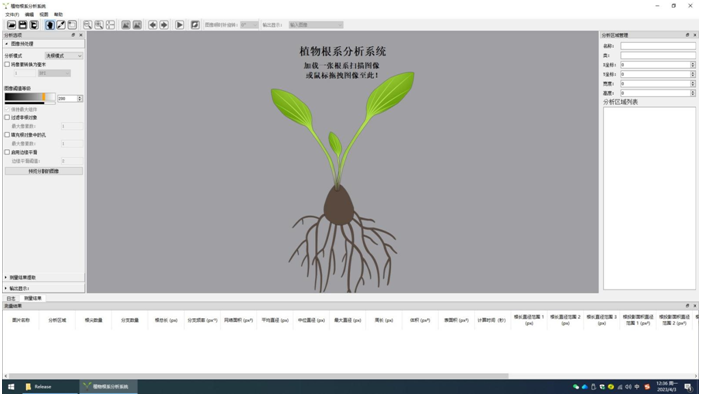This screenshot has height=396, width=701.
Task: Click the region name input field
Action: [x=658, y=46]
